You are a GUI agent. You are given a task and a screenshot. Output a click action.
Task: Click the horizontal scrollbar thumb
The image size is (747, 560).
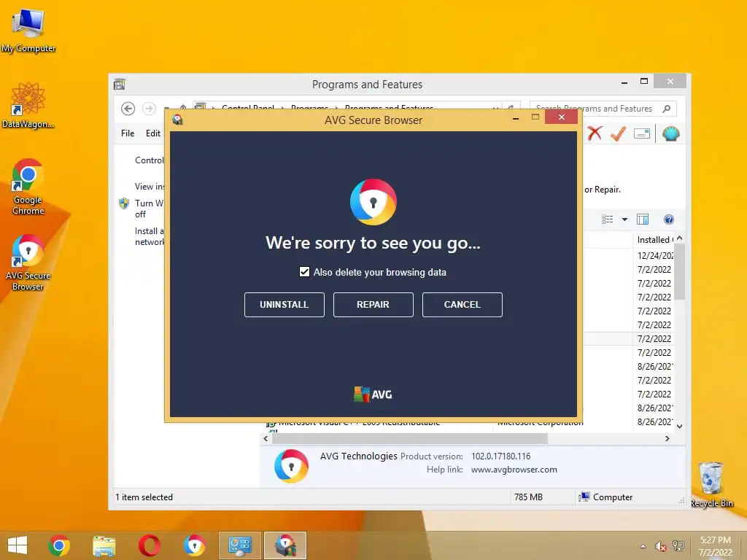coord(410,438)
